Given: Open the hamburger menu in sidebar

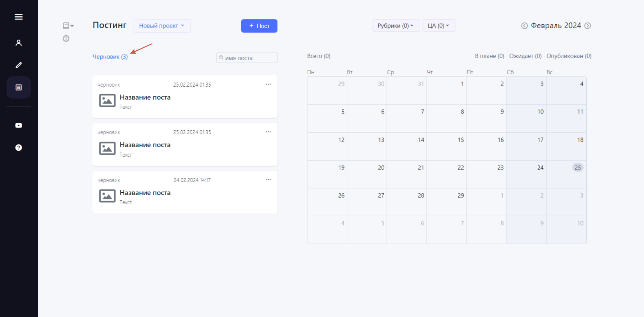Looking at the screenshot, I should point(19,17).
